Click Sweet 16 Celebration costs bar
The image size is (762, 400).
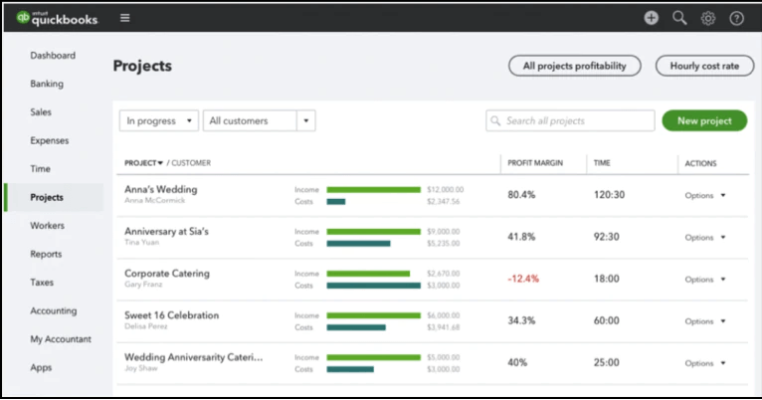[356, 328]
